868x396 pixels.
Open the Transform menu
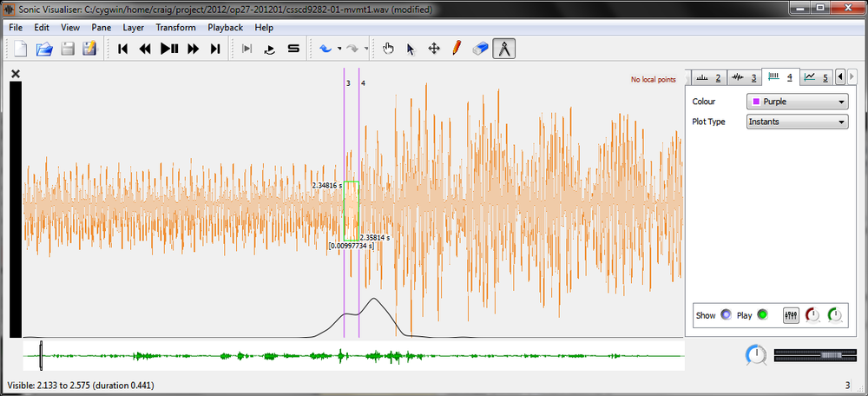[x=175, y=27]
